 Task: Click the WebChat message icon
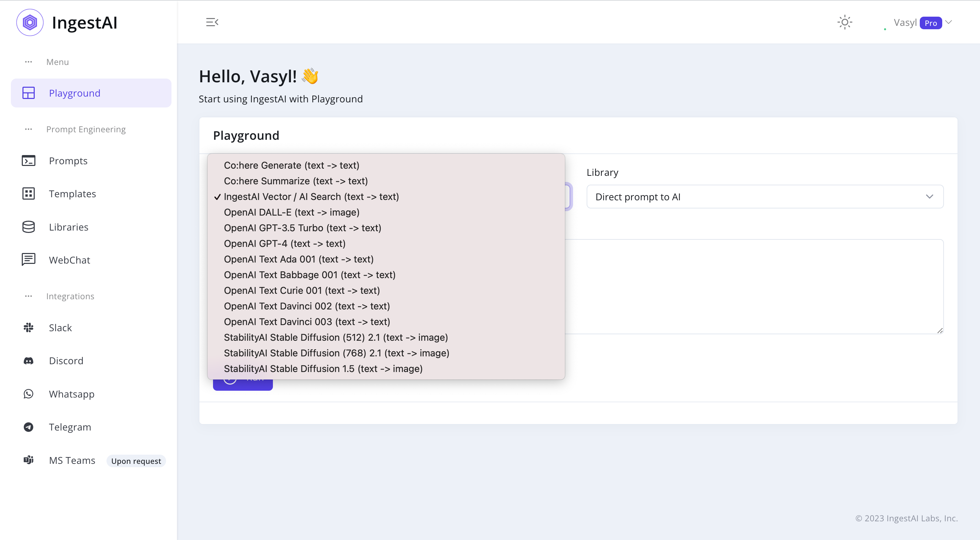[29, 260]
